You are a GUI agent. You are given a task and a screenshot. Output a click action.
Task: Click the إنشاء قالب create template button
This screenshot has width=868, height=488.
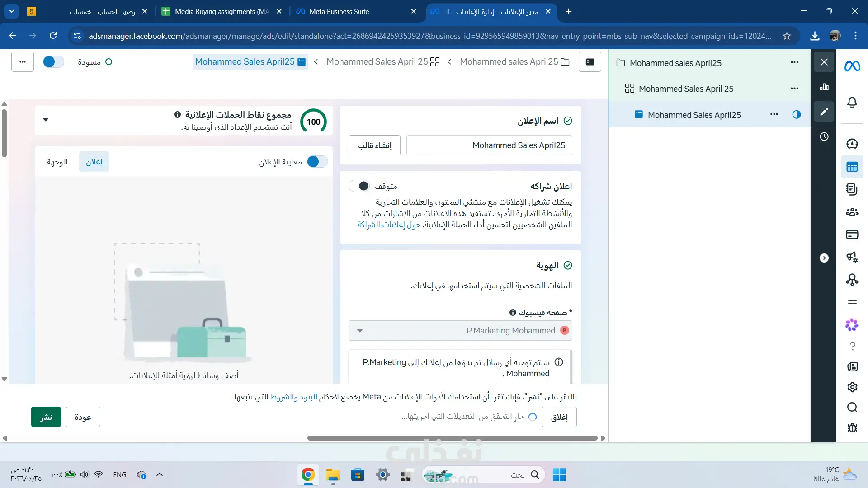pyautogui.click(x=374, y=145)
